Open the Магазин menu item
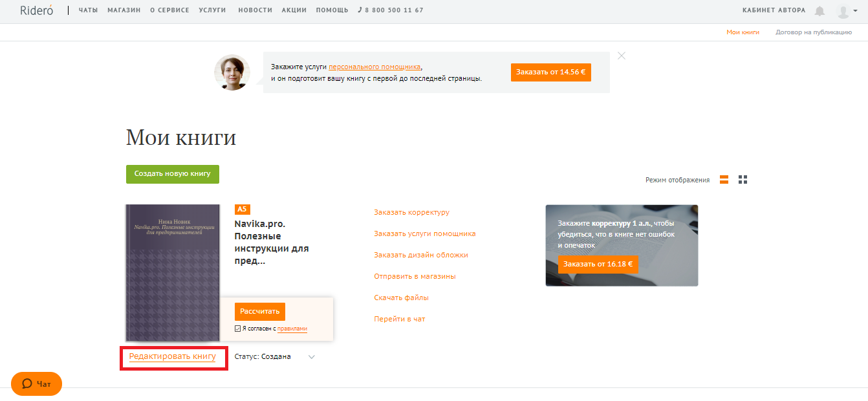Viewport: 868px width, 401px height. click(124, 10)
